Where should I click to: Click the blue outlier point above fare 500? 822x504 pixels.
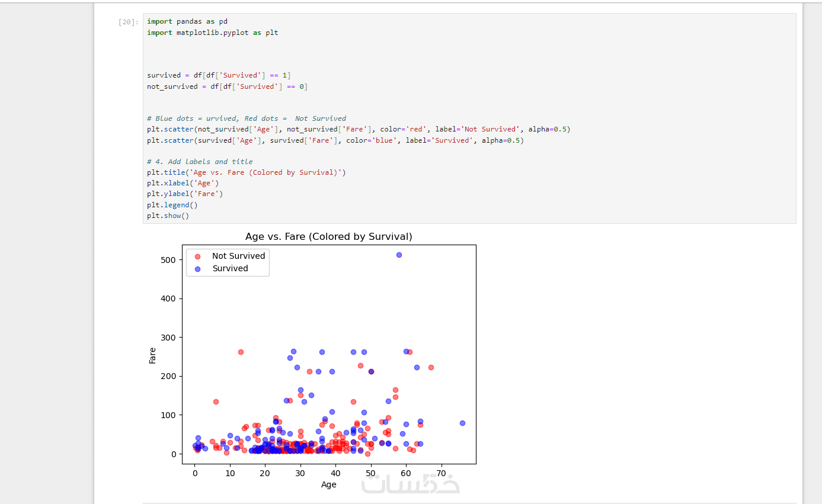tap(399, 255)
